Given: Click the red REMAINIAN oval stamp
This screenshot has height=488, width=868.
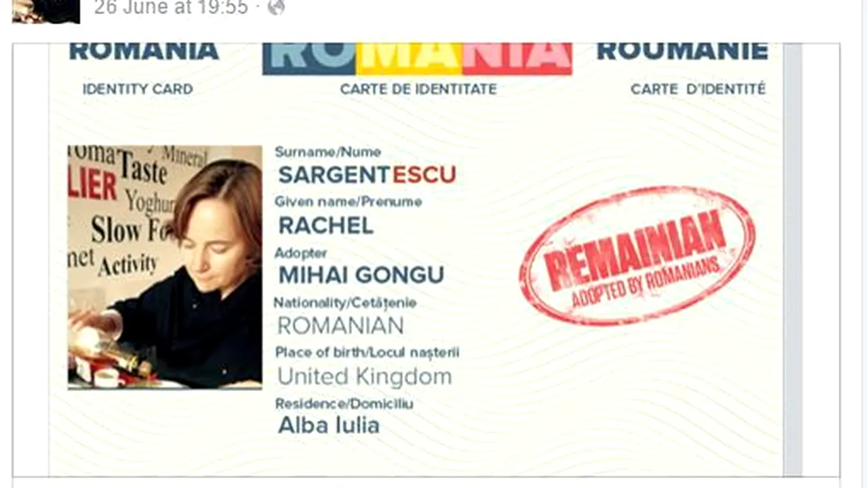Looking at the screenshot, I should (636, 256).
